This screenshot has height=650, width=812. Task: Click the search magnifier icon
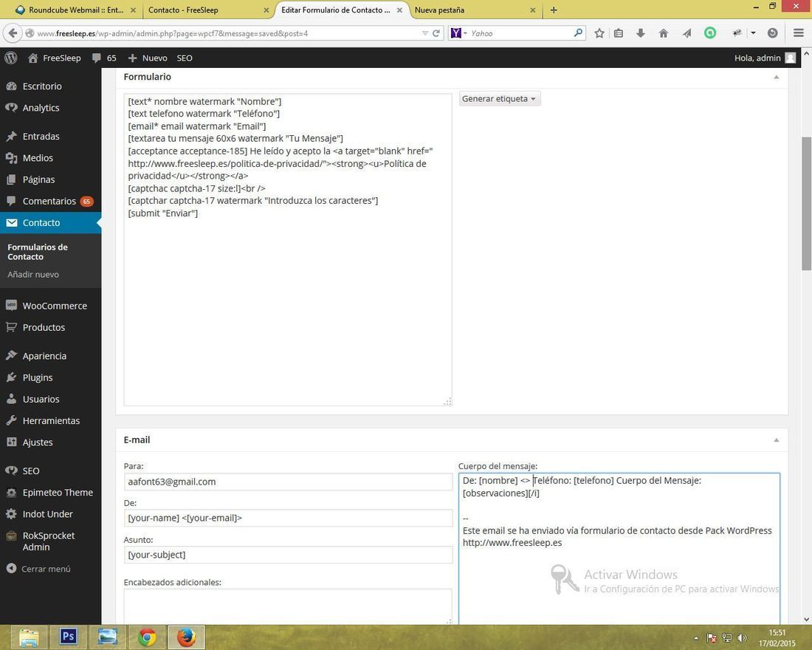pos(579,33)
